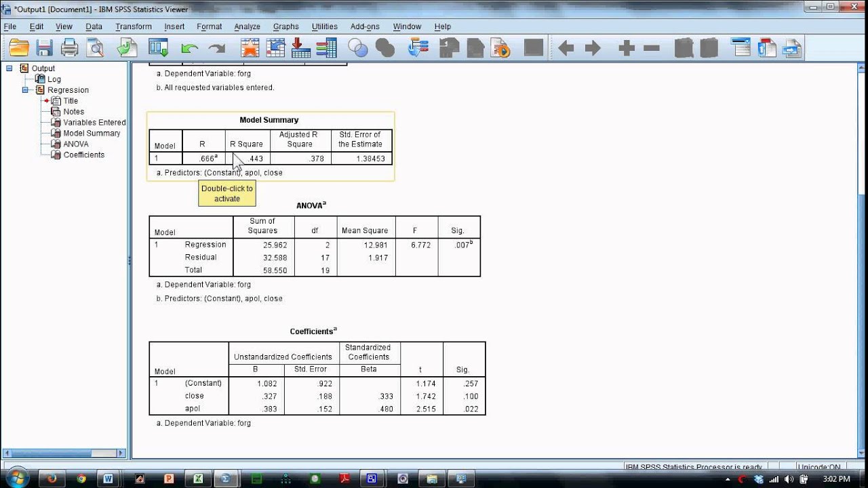868x488 pixels.
Task: Click the Variables toolbar icon
Action: [326, 48]
